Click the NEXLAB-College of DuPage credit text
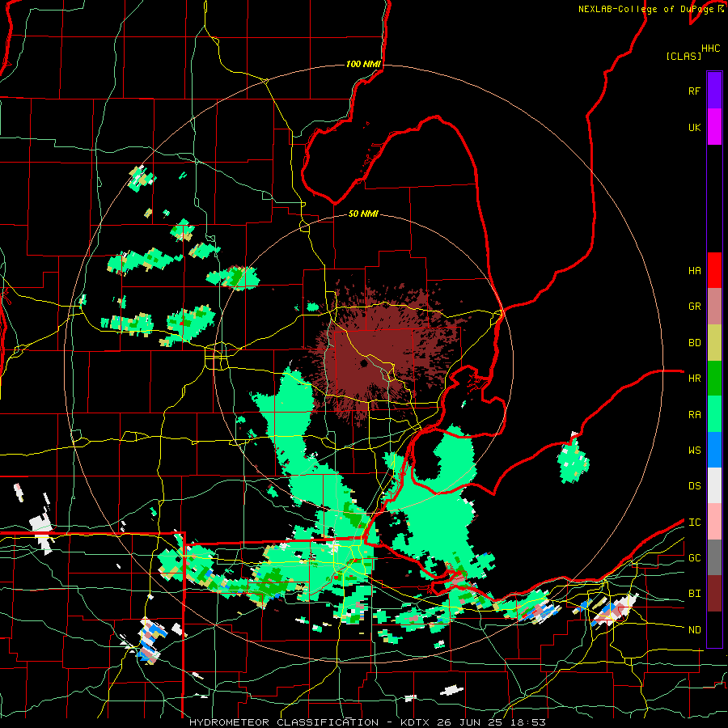Image resolution: width=728 pixels, height=728 pixels. [647, 9]
